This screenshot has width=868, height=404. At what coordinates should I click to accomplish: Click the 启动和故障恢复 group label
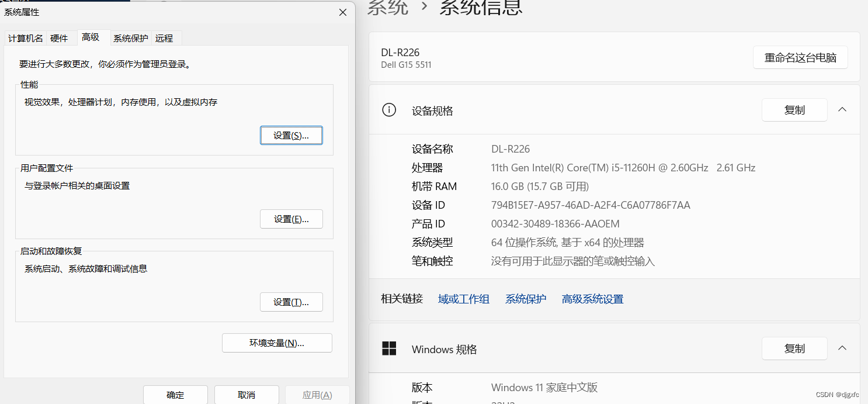click(51, 251)
